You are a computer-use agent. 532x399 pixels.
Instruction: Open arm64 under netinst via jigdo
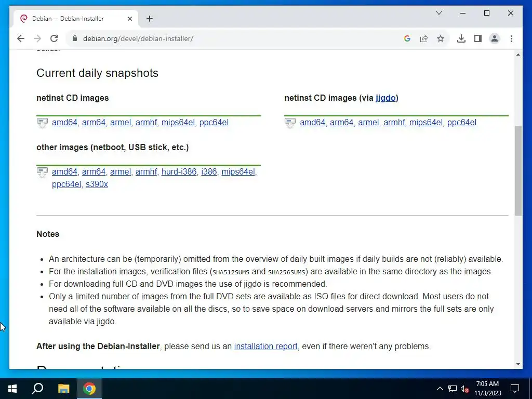[342, 123]
